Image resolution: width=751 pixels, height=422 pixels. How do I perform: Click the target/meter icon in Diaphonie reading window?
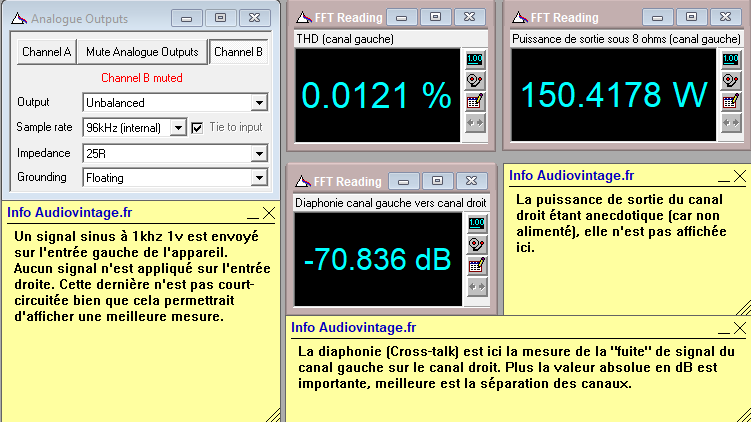point(477,245)
